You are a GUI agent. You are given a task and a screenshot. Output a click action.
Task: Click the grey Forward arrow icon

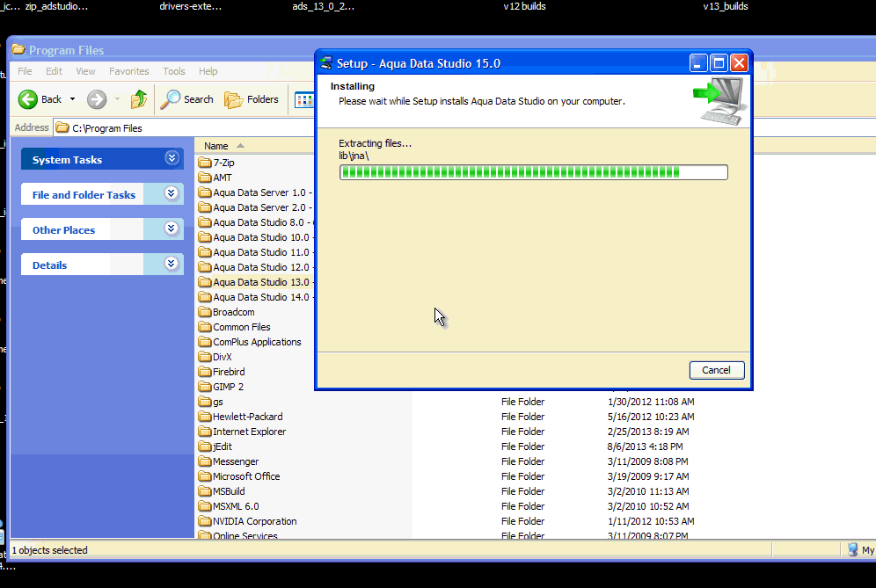coord(97,99)
